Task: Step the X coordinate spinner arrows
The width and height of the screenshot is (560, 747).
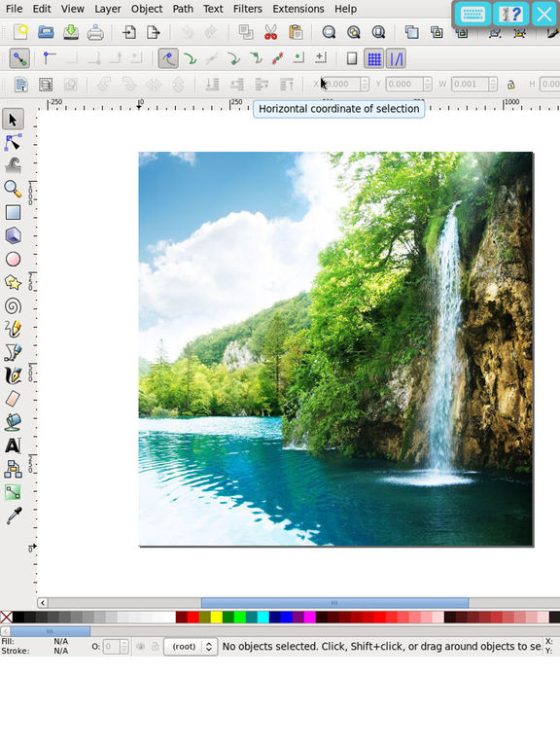Action: pos(365,85)
